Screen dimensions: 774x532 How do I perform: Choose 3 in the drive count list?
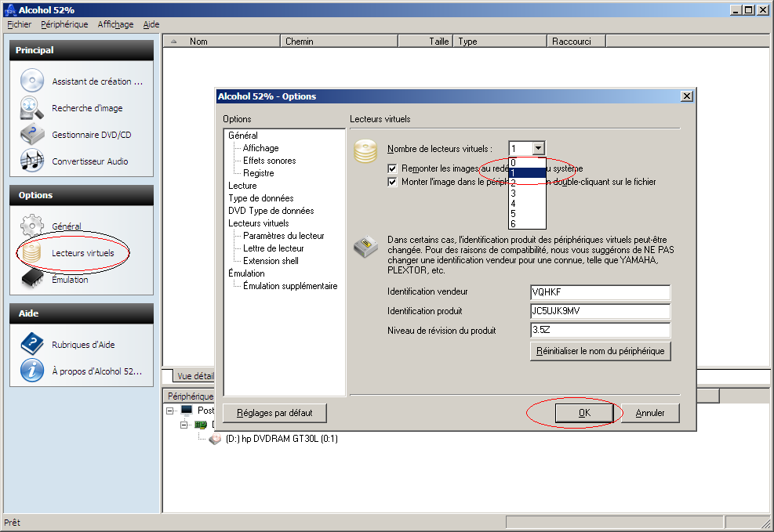527,194
